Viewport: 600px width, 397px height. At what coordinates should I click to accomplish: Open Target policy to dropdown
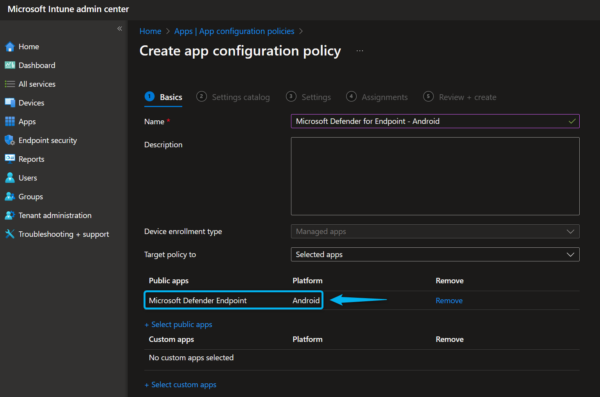pos(435,255)
